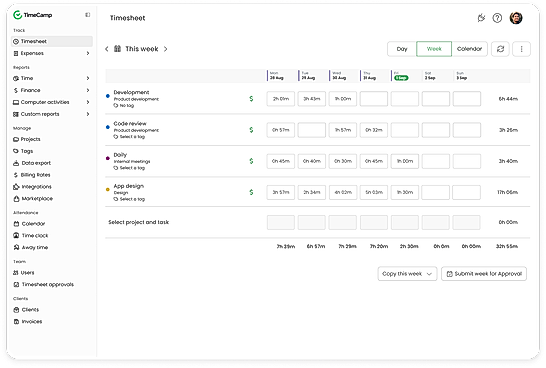Click the Development task name
Image resolution: width=546 pixels, height=368 pixels.
click(x=131, y=92)
